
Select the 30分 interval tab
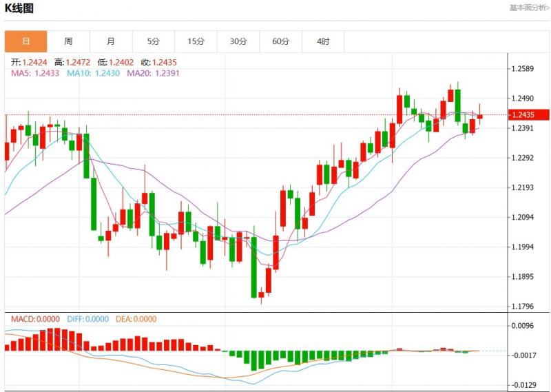(238, 41)
